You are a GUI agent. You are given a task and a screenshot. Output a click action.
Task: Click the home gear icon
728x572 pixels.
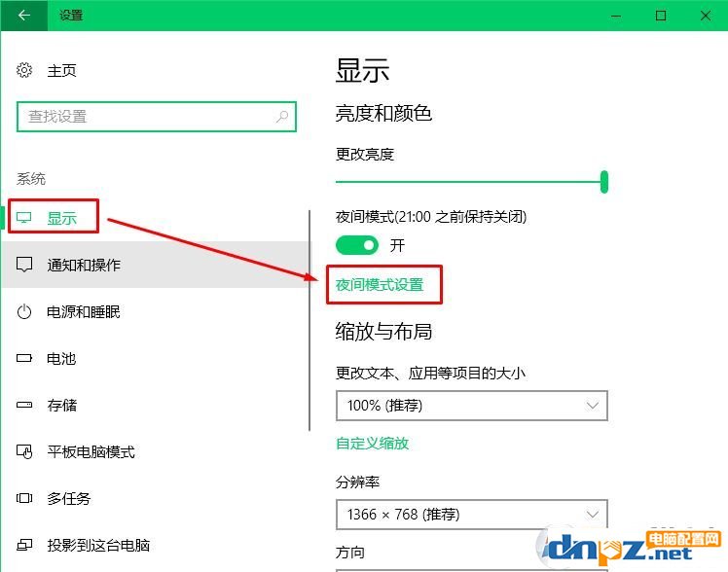coord(24,70)
